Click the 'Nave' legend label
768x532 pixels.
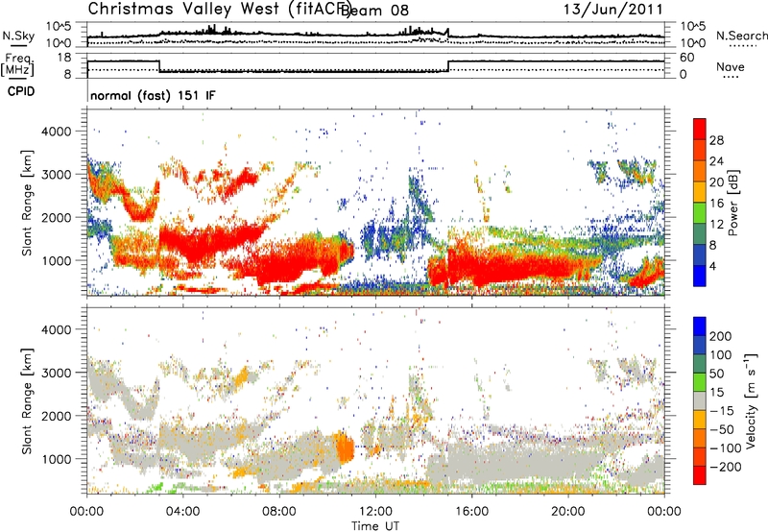[730, 66]
